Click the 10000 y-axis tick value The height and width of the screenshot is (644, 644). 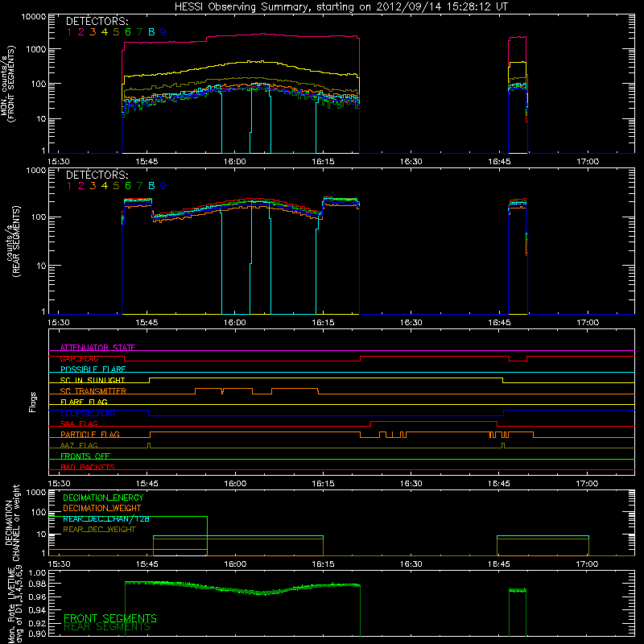tap(34, 17)
